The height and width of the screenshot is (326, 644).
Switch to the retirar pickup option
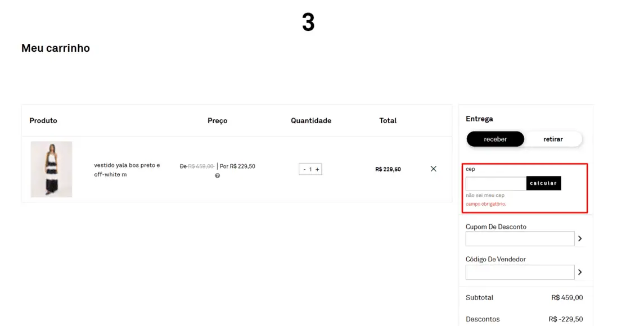click(553, 139)
